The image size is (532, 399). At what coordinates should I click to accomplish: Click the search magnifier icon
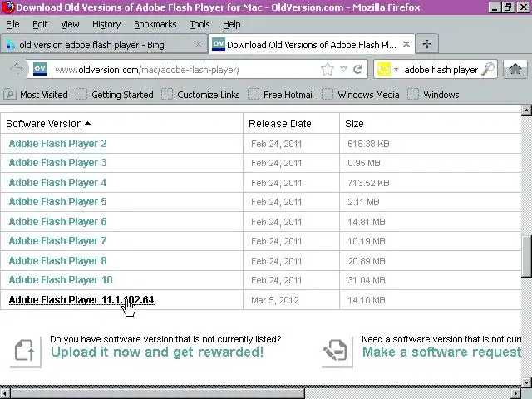tap(488, 69)
